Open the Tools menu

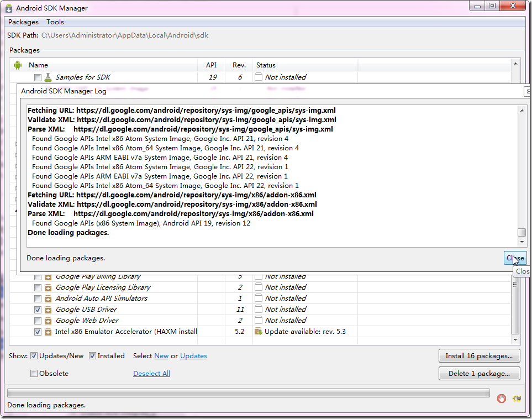click(55, 22)
